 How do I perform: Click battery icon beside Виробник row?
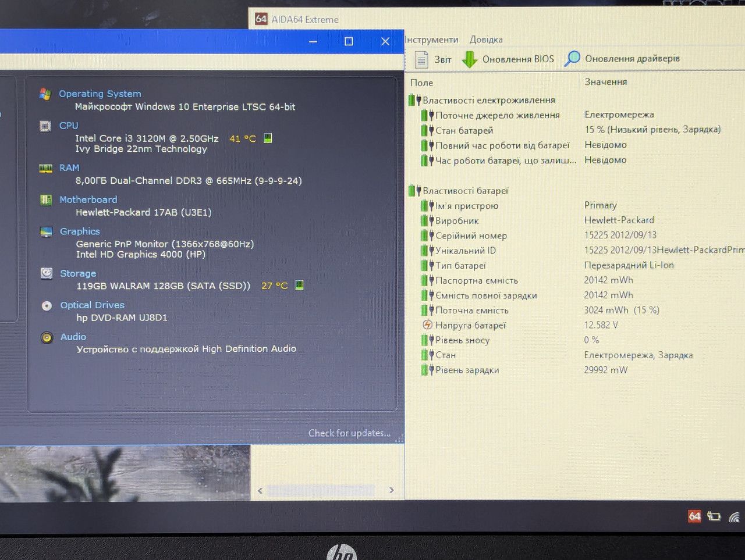[x=428, y=220]
